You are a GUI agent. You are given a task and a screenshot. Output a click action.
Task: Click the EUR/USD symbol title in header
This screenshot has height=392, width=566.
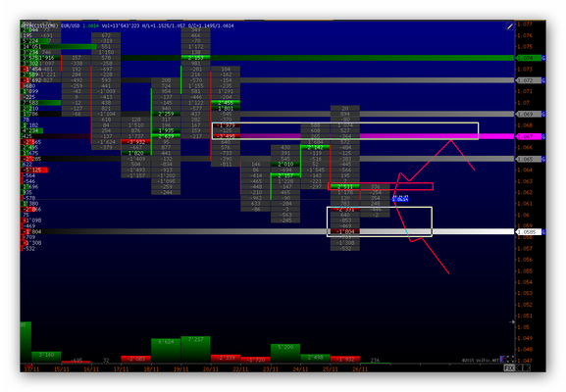[x=71, y=25]
